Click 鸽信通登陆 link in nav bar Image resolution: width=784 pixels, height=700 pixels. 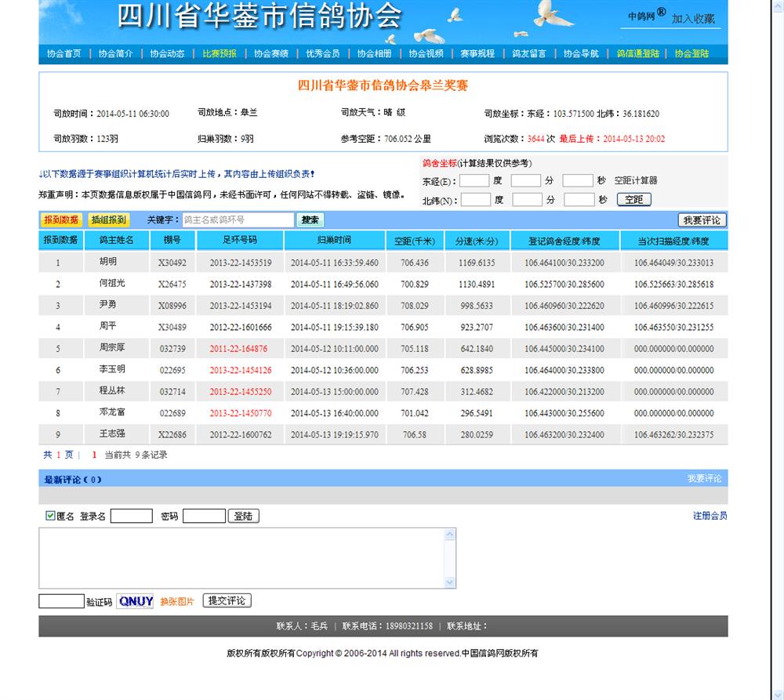(638, 53)
